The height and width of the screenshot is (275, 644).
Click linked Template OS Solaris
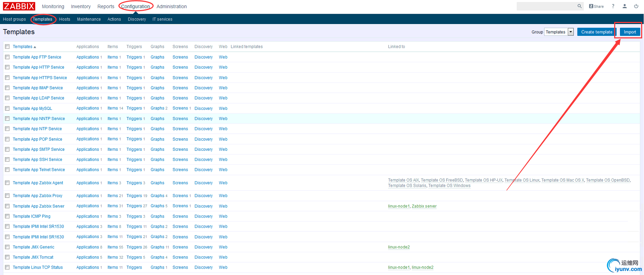click(x=407, y=186)
